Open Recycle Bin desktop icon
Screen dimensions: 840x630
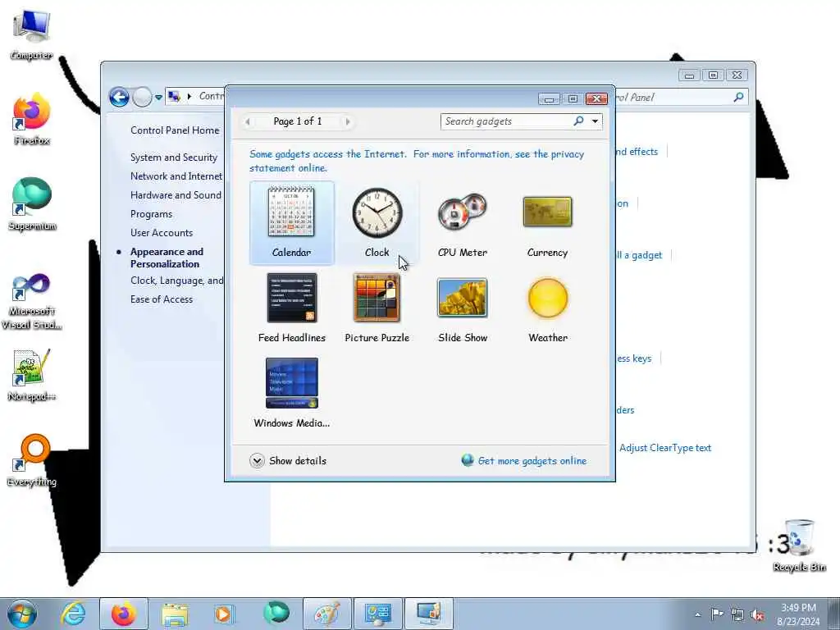799,545
